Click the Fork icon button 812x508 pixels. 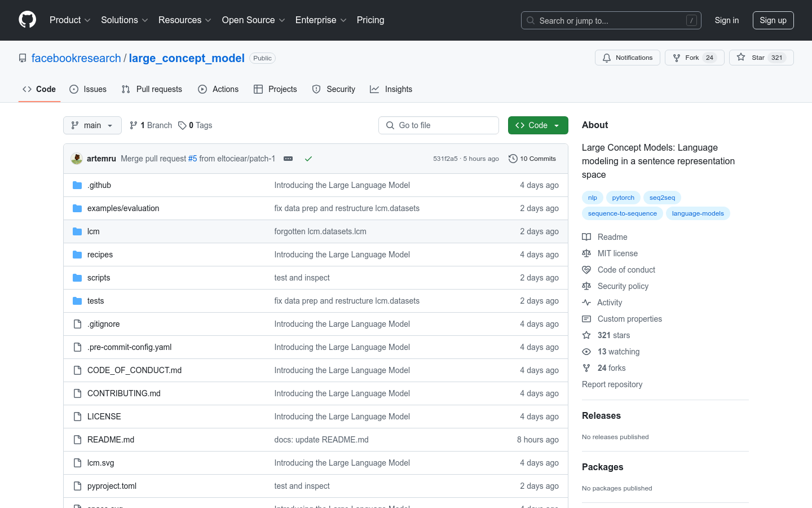click(694, 58)
